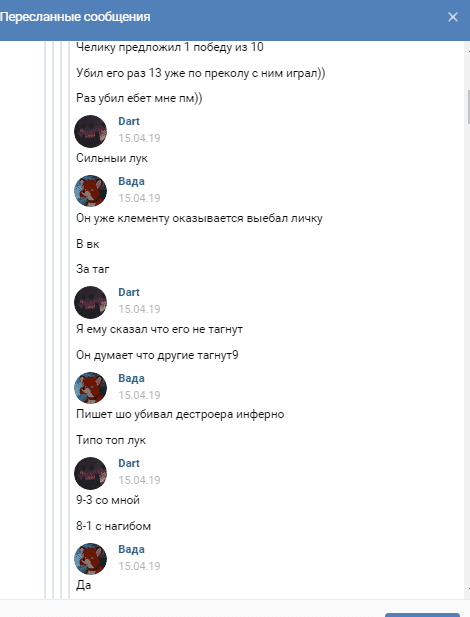Click the blue button at the bottom right
The height and width of the screenshot is (617, 470).
click(422, 615)
